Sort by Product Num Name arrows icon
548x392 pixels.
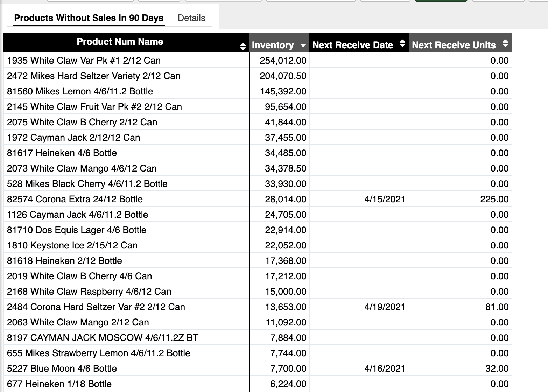point(243,47)
